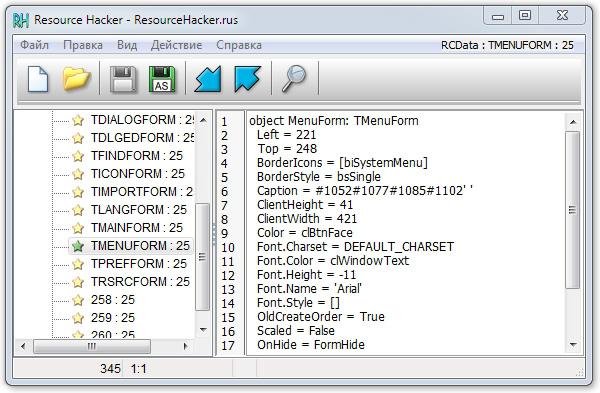Select TMAINFORM : 25 tree item
Image resolution: width=600 pixels, height=393 pixels.
pyautogui.click(x=137, y=228)
